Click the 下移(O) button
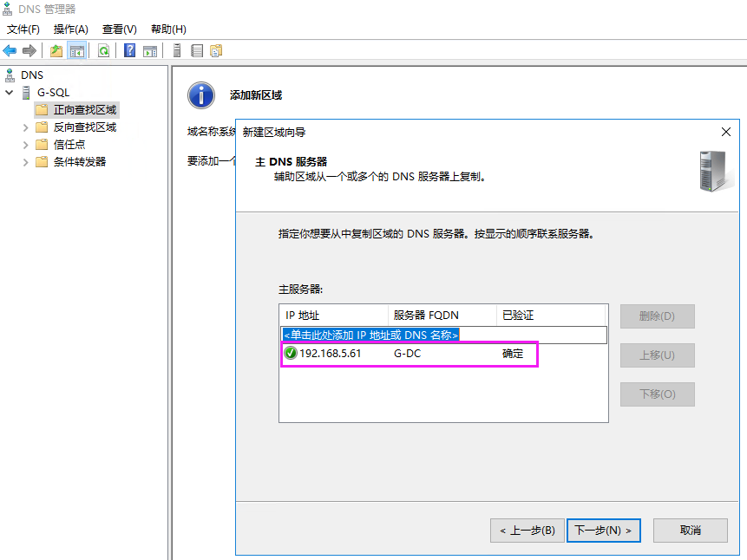 point(658,394)
